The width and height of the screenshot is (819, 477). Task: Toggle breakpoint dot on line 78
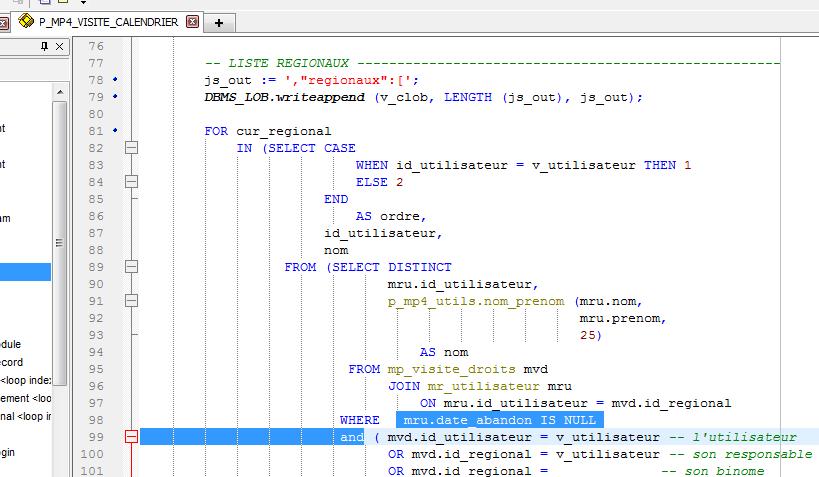[116, 80]
